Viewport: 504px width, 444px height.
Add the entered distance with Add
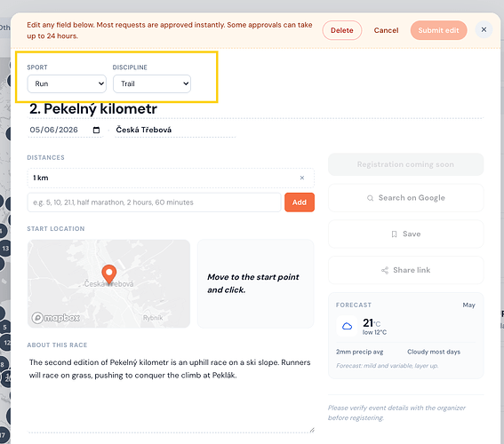[x=300, y=202]
